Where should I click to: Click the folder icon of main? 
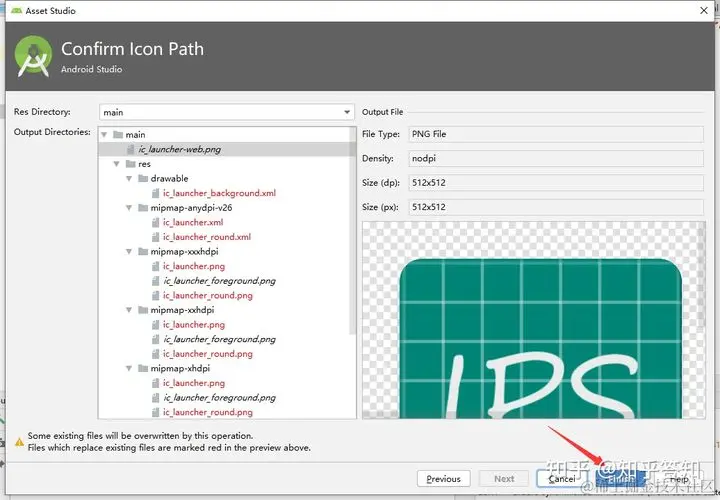point(118,135)
